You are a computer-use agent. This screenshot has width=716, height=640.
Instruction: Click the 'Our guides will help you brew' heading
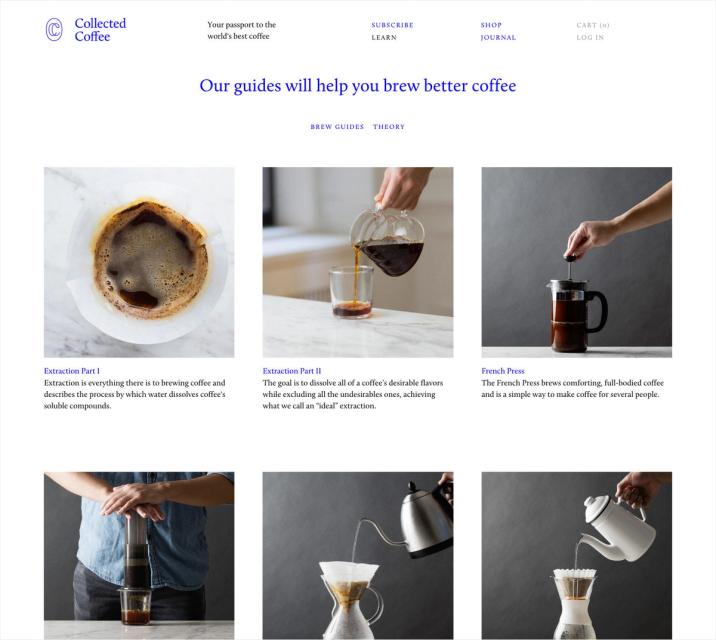pyautogui.click(x=358, y=86)
